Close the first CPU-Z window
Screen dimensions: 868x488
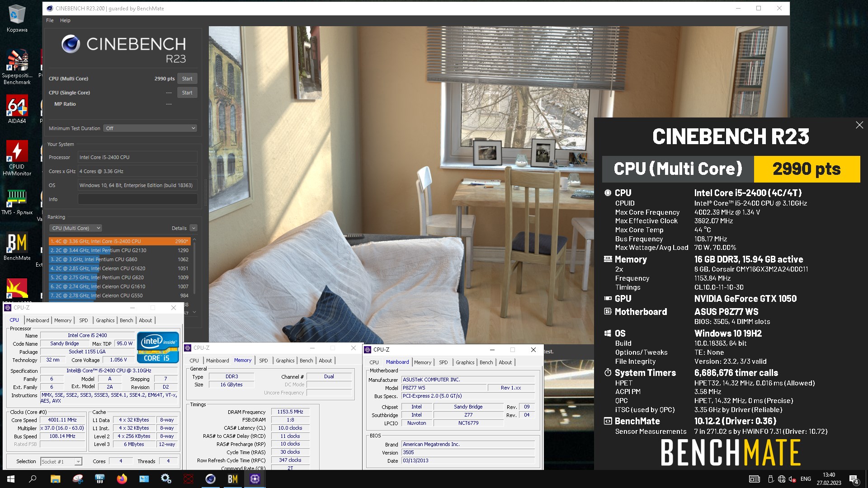174,308
